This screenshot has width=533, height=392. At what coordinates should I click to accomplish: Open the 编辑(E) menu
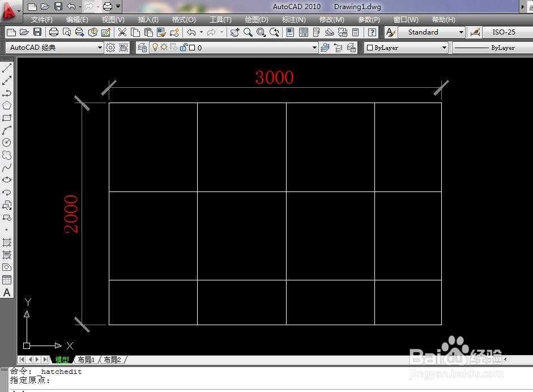point(77,20)
